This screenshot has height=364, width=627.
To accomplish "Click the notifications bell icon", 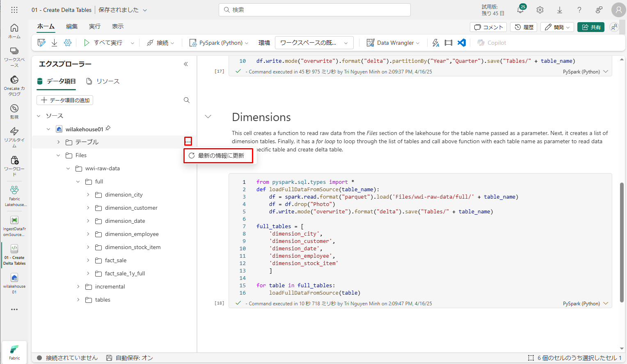I will (x=520, y=10).
